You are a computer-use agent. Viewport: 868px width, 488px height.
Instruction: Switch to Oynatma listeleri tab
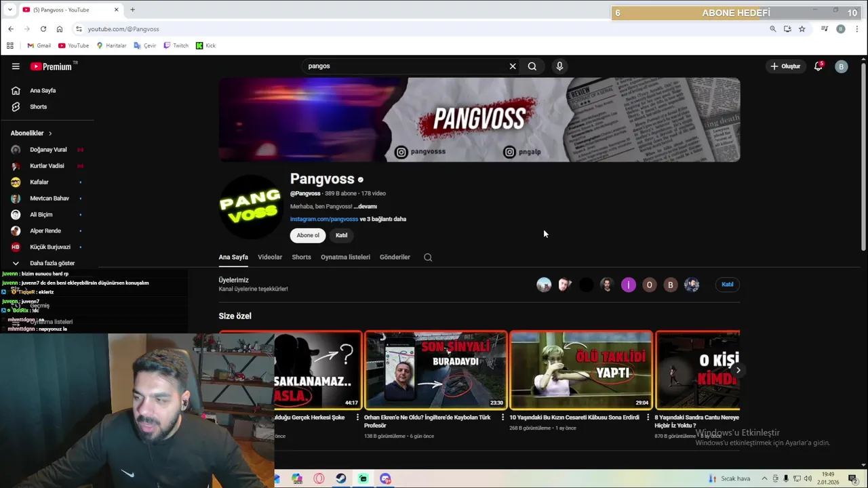click(345, 258)
